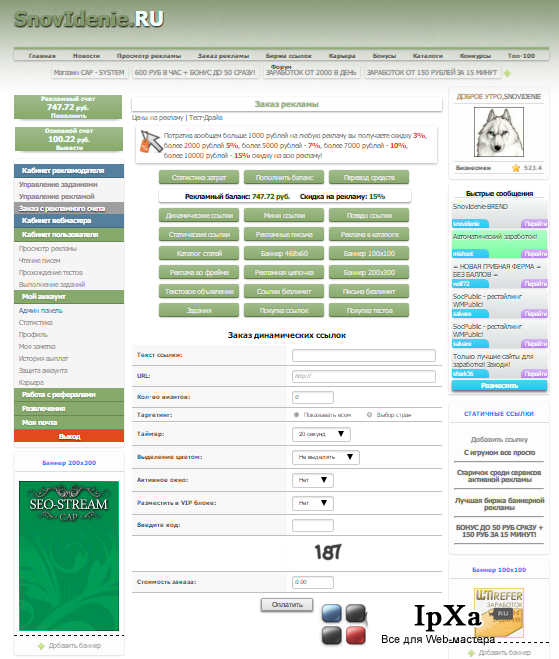
Task: Open the Бонусы menu item
Action: click(x=384, y=56)
